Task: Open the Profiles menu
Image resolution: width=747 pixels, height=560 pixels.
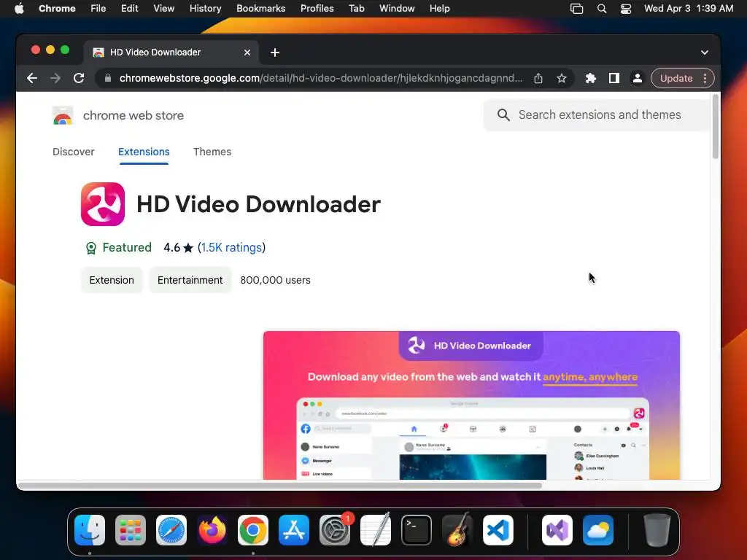Action: [x=317, y=9]
